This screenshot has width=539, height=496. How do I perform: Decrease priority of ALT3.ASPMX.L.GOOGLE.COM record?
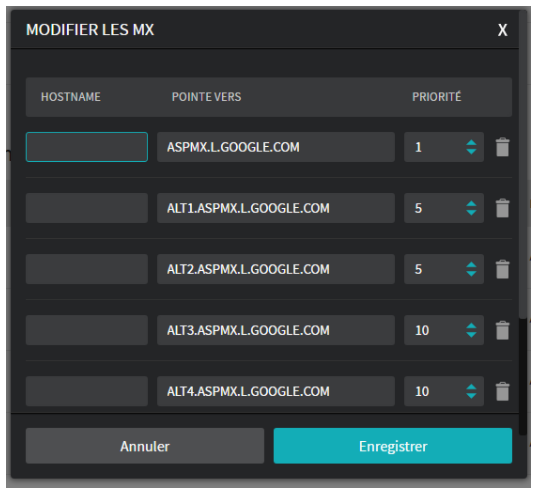click(471, 335)
